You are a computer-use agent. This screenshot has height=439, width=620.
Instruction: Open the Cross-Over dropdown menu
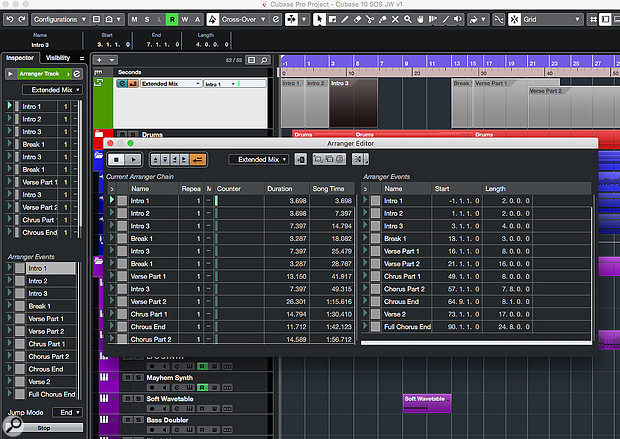pyautogui.click(x=243, y=19)
